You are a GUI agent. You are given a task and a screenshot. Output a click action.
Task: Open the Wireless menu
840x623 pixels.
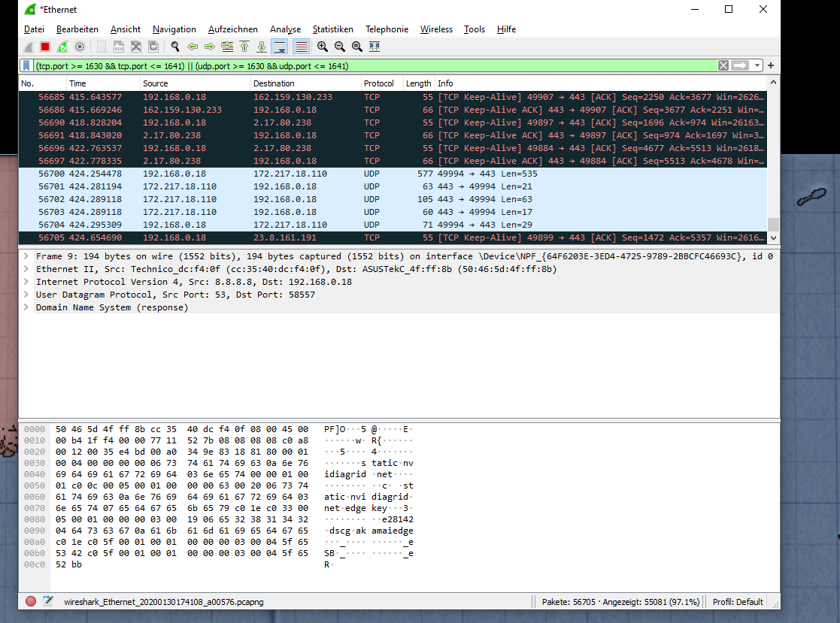[x=436, y=29]
